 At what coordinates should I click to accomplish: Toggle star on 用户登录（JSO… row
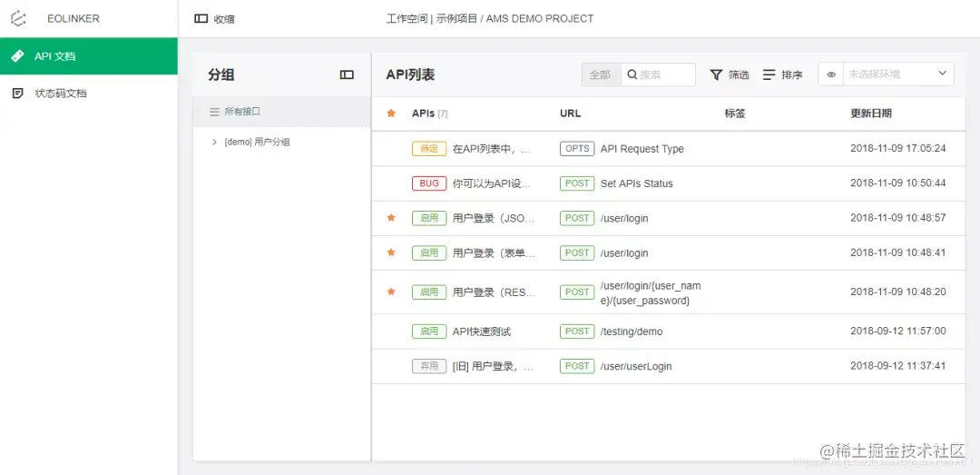click(391, 218)
